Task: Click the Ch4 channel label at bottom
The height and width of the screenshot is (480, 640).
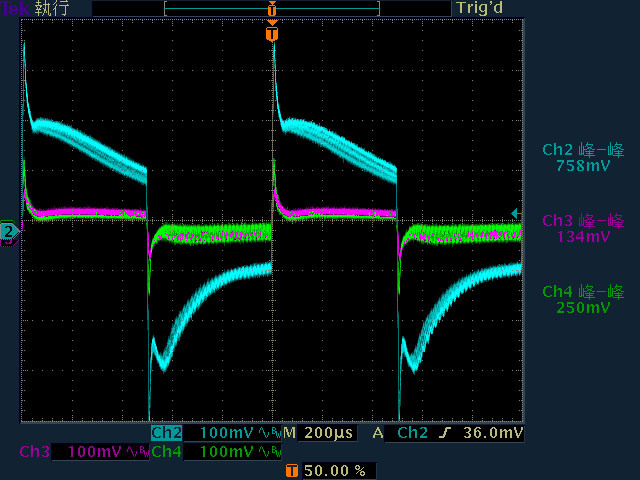Action: coord(167,452)
